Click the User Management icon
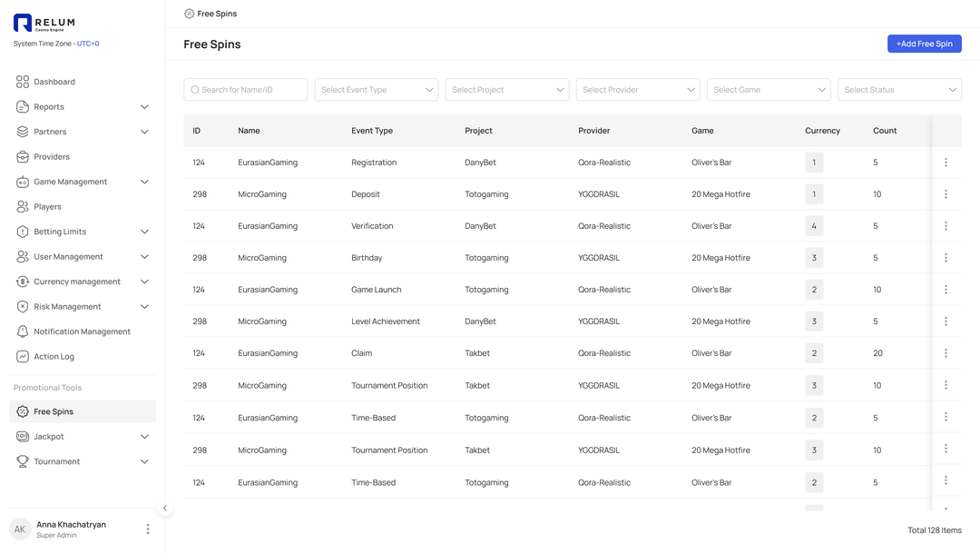This screenshot has height=554, width=980. tap(23, 257)
